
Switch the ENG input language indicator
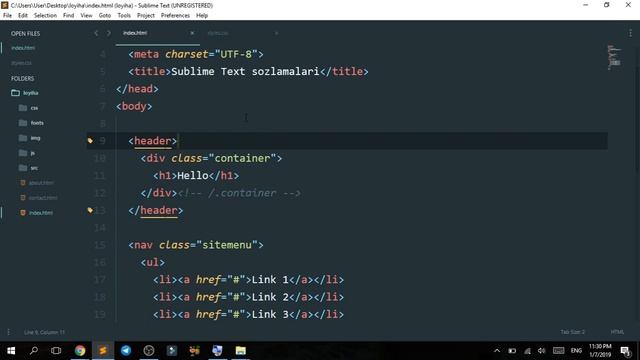click(576, 351)
